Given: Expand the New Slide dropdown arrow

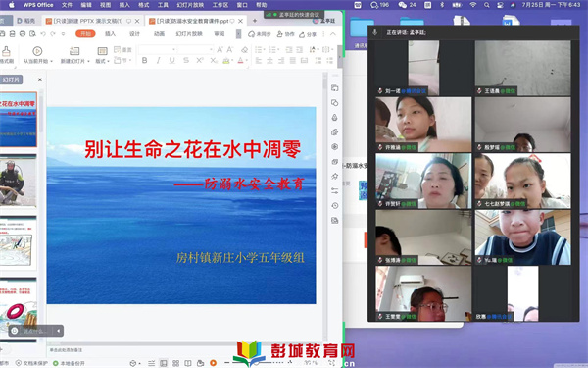Looking at the screenshot, I should click(x=88, y=61).
